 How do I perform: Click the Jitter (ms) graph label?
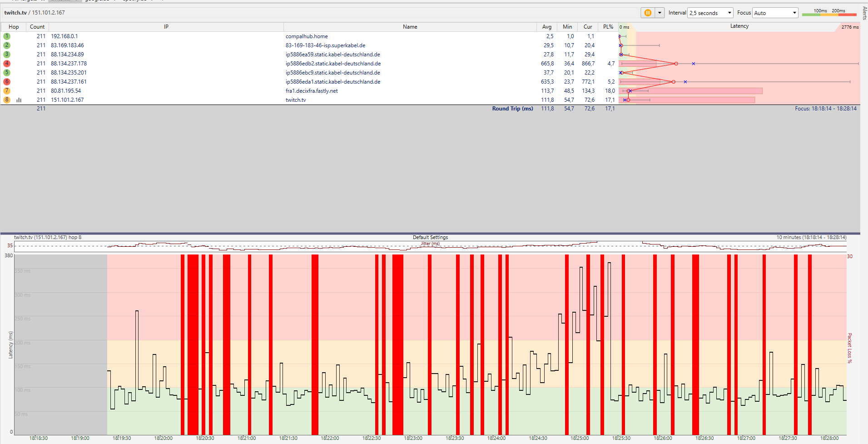(x=430, y=244)
